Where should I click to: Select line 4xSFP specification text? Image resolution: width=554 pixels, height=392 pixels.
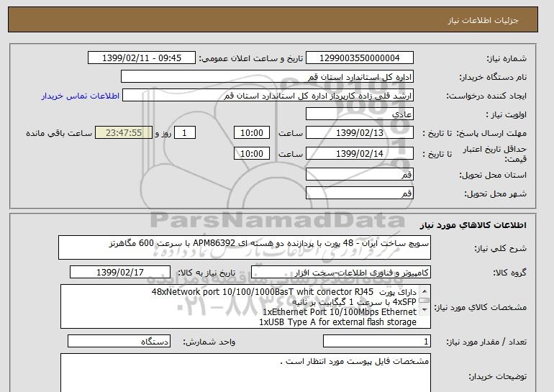(354, 302)
